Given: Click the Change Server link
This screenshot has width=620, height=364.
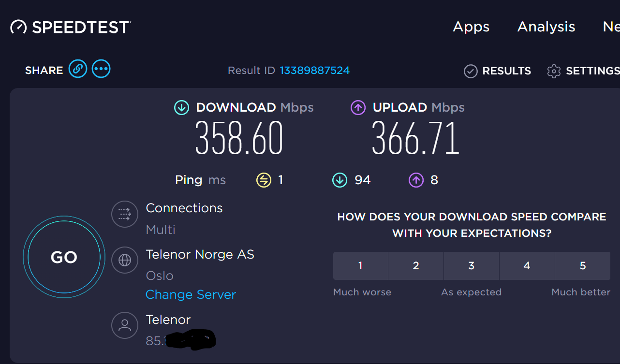Looking at the screenshot, I should [191, 294].
